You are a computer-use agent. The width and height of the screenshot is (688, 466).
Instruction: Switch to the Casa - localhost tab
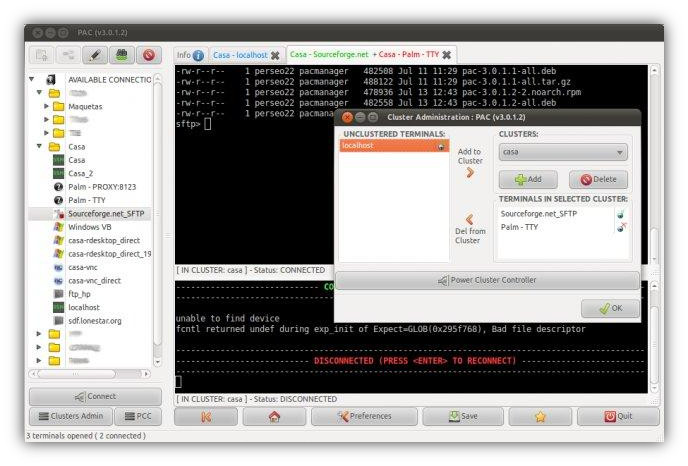pos(246,55)
